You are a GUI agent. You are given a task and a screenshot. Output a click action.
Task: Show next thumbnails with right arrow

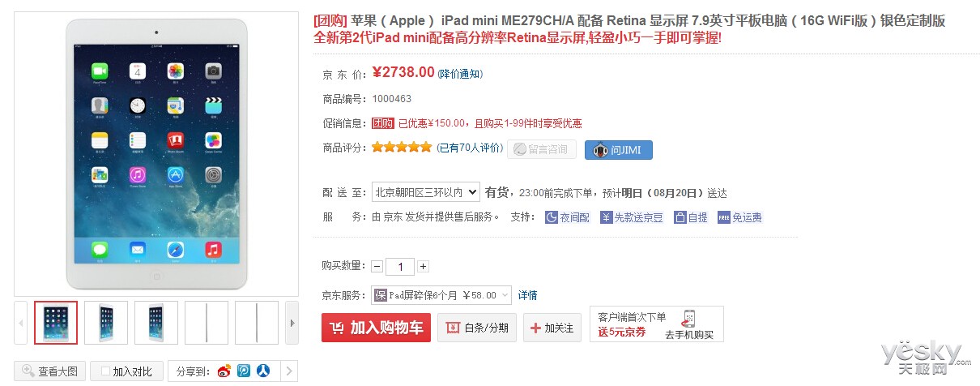point(292,324)
